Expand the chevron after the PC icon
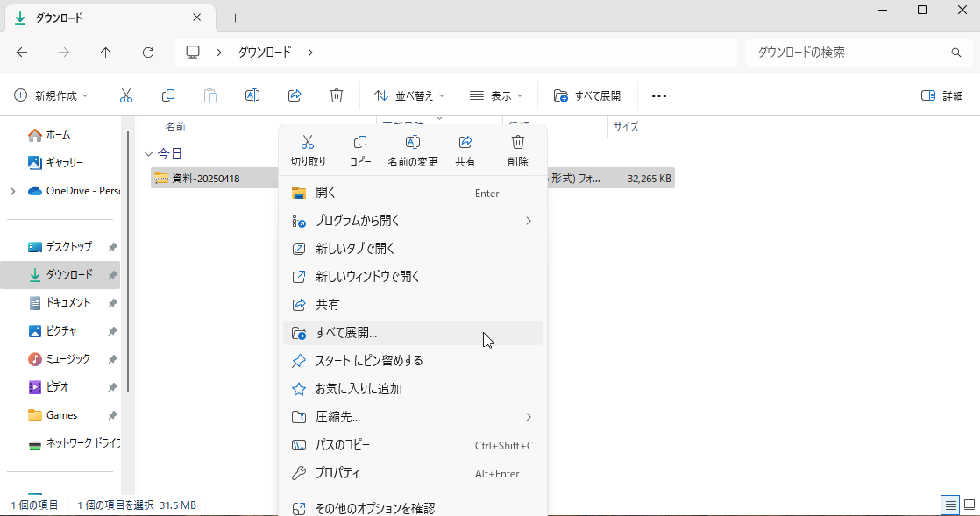The width and height of the screenshot is (980, 516). pos(219,53)
